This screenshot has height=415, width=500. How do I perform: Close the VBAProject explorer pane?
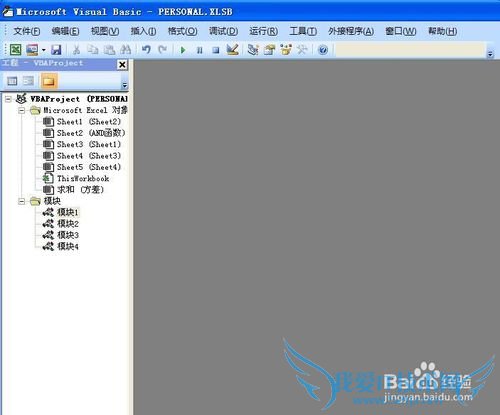tap(122, 64)
